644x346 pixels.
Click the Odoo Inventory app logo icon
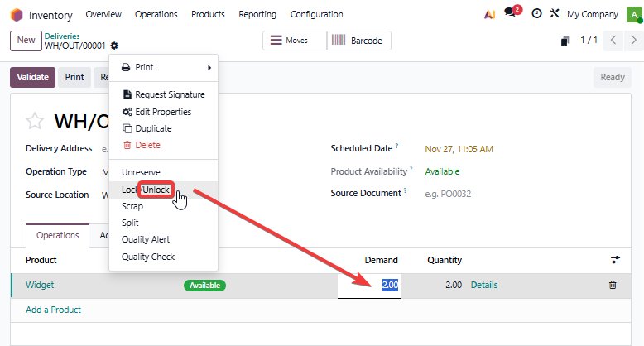(17, 15)
